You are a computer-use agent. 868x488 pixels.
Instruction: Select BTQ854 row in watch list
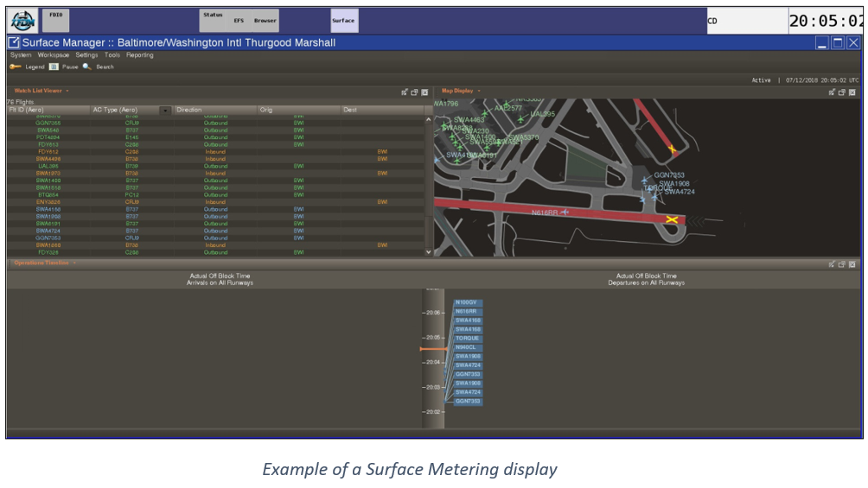(215, 194)
